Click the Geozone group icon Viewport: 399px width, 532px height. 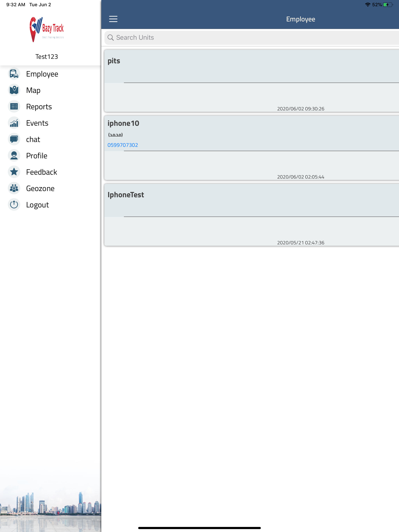click(x=14, y=188)
